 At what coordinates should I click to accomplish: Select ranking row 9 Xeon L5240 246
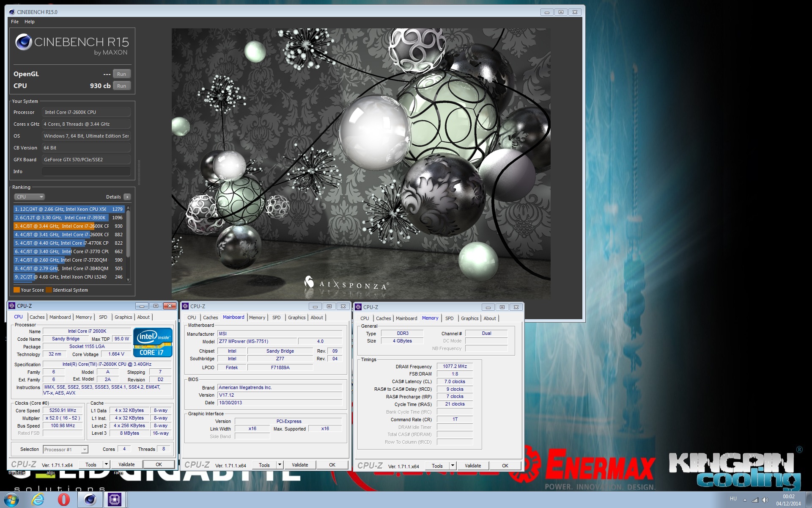[x=69, y=277]
